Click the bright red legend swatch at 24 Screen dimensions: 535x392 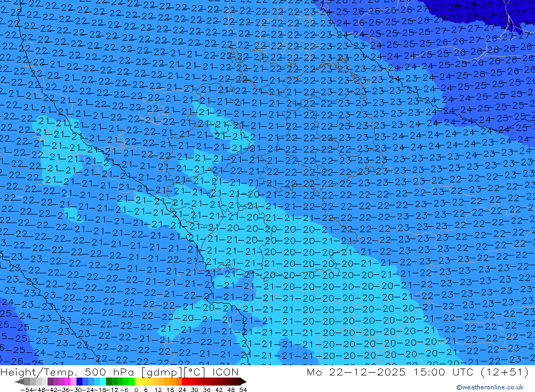(x=184, y=382)
